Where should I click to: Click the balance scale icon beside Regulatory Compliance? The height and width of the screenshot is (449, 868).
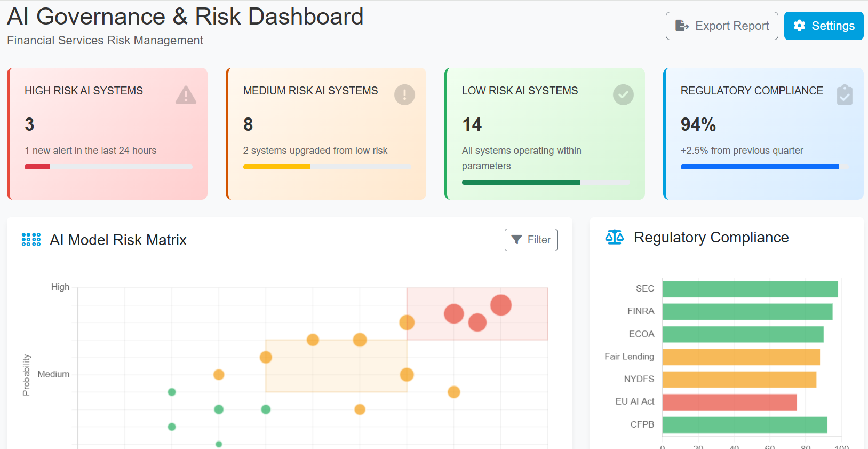(x=615, y=237)
